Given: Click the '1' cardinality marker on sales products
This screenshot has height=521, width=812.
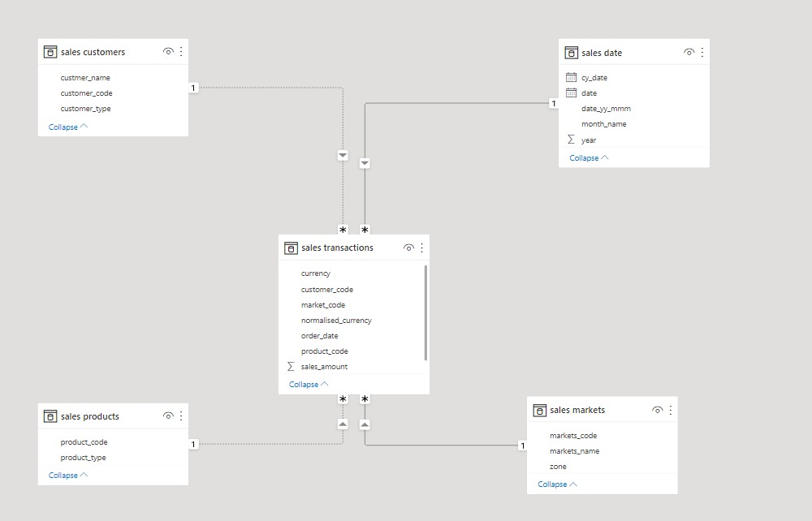Looking at the screenshot, I should pos(193,444).
